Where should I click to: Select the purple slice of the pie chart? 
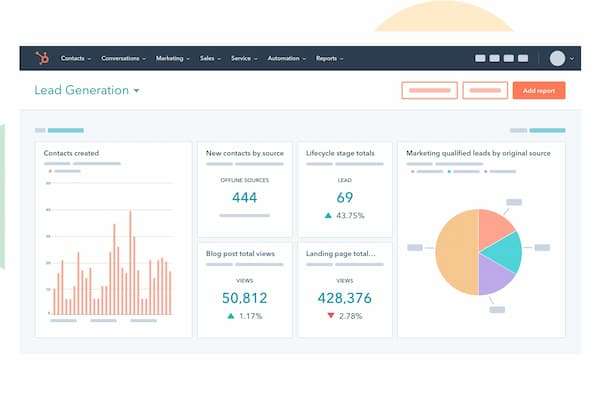point(493,276)
